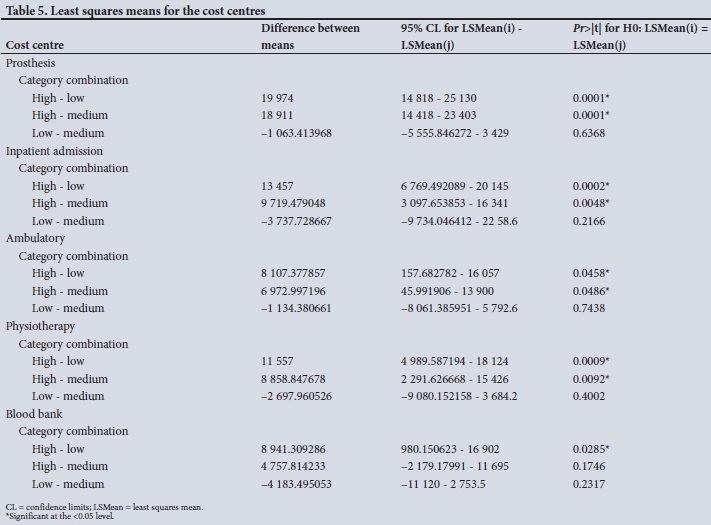
Task: Click the Physiotherapy row label
Action: (x=41, y=326)
